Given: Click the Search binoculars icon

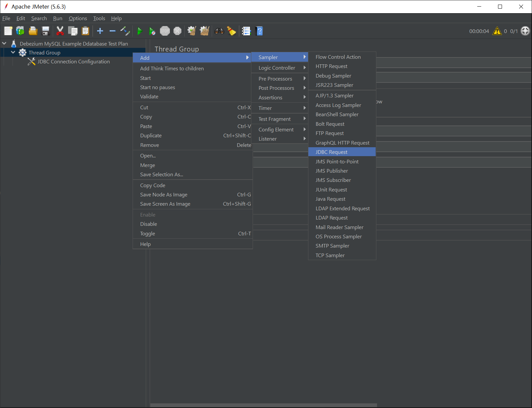Looking at the screenshot, I should tap(219, 31).
